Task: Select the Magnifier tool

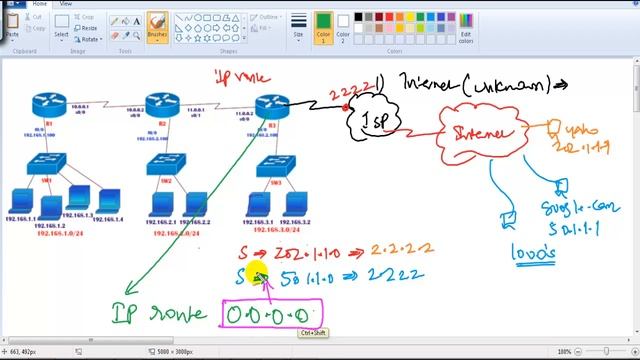Action: [x=137, y=36]
